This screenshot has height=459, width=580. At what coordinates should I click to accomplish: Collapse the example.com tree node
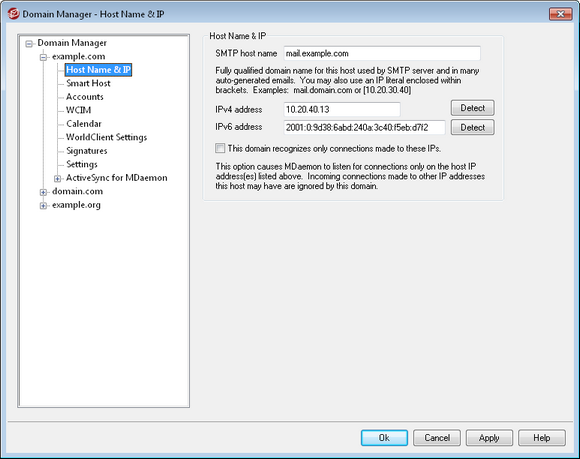coord(43,57)
